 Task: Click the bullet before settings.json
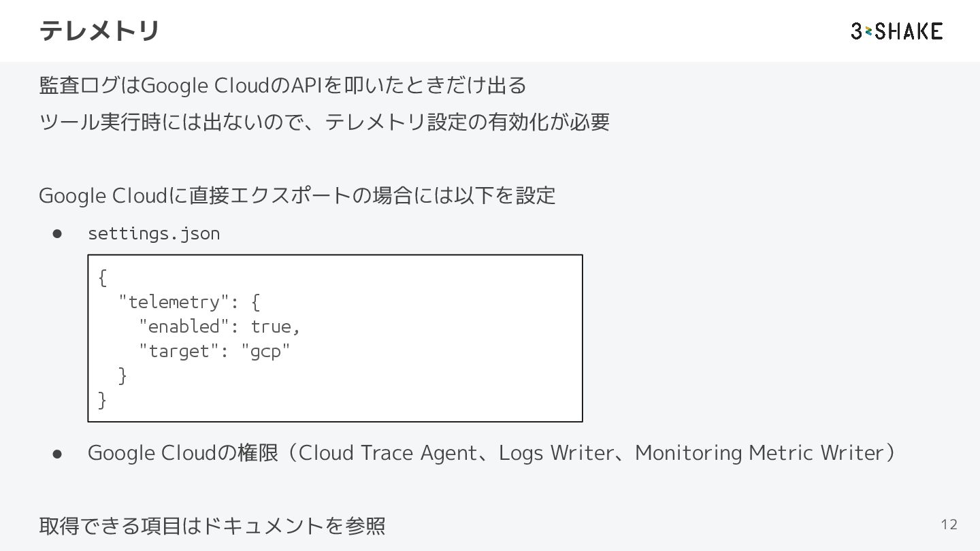58,233
